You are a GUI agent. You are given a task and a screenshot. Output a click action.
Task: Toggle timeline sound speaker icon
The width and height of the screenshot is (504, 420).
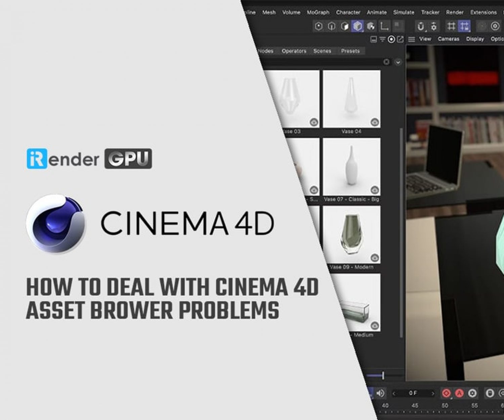(380, 393)
